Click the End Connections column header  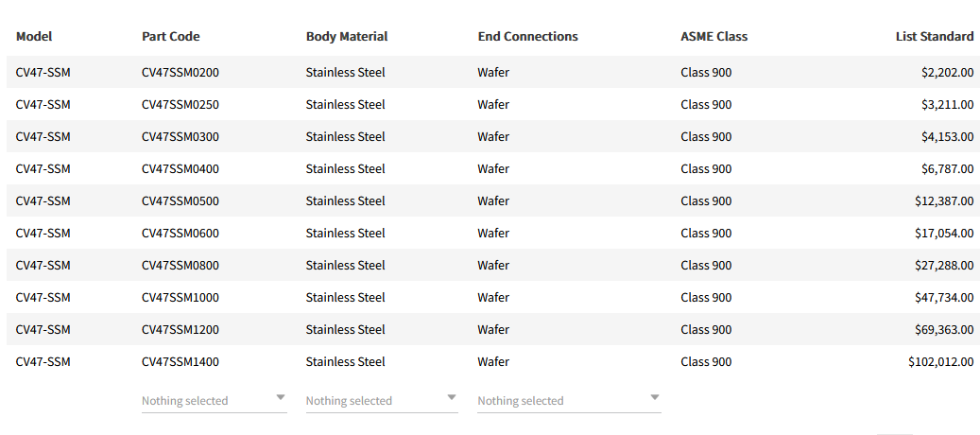[527, 37]
